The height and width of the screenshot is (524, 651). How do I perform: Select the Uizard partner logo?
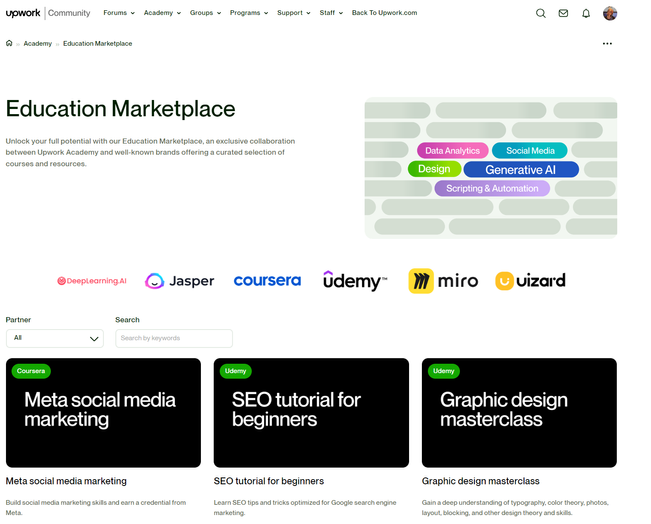coord(530,281)
